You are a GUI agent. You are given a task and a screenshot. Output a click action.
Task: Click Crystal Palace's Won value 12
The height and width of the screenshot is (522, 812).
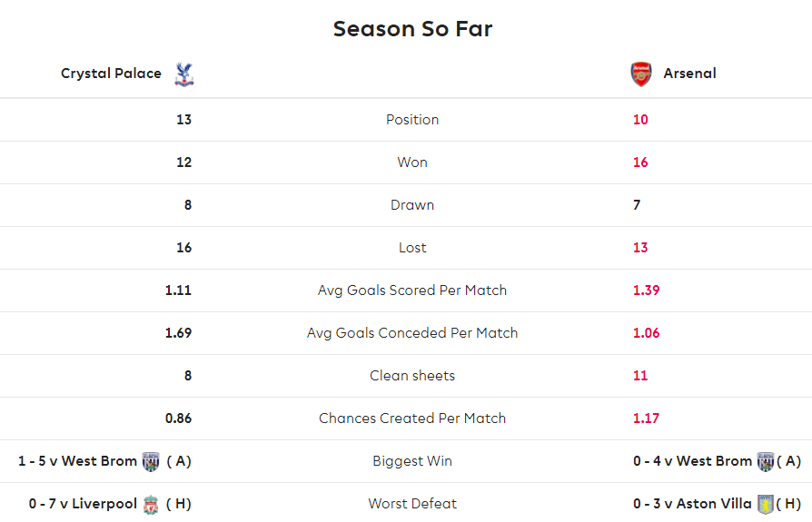(x=183, y=163)
